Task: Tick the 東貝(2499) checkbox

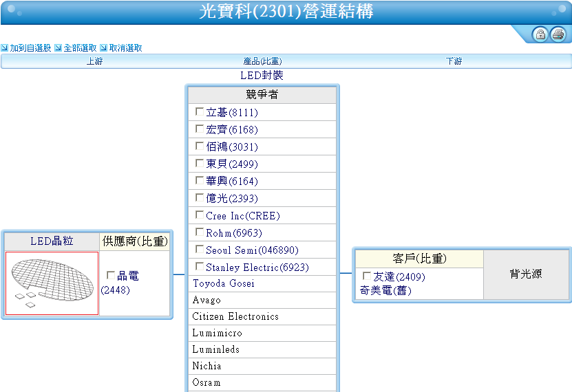Action: tap(200, 163)
